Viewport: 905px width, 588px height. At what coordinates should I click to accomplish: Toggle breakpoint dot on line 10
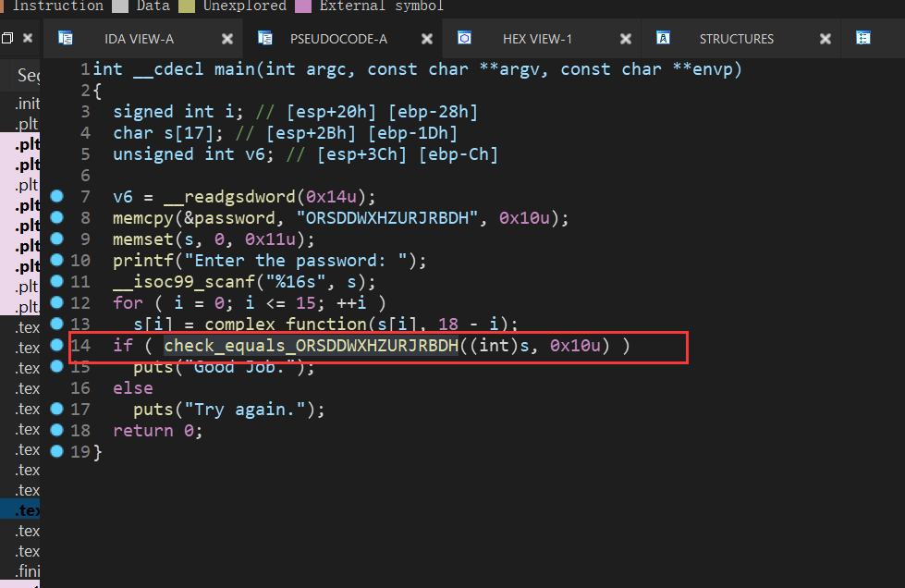(x=56, y=260)
